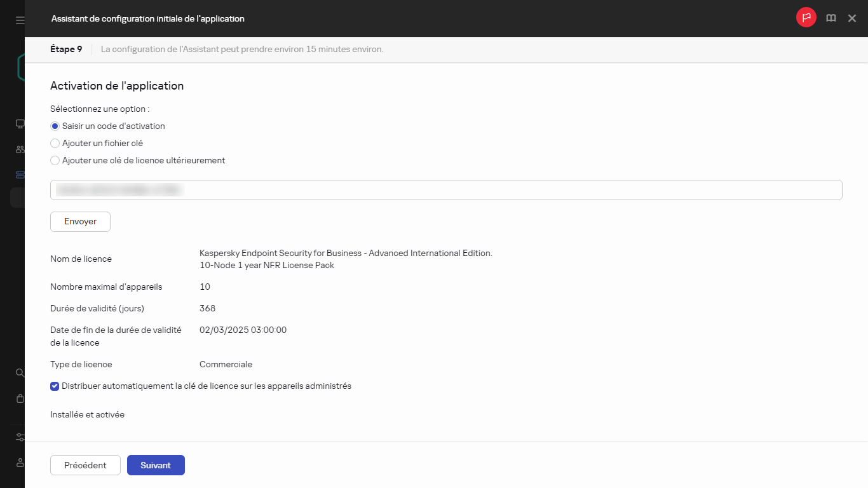Click the 'Étape 9' step label

[x=65, y=49]
